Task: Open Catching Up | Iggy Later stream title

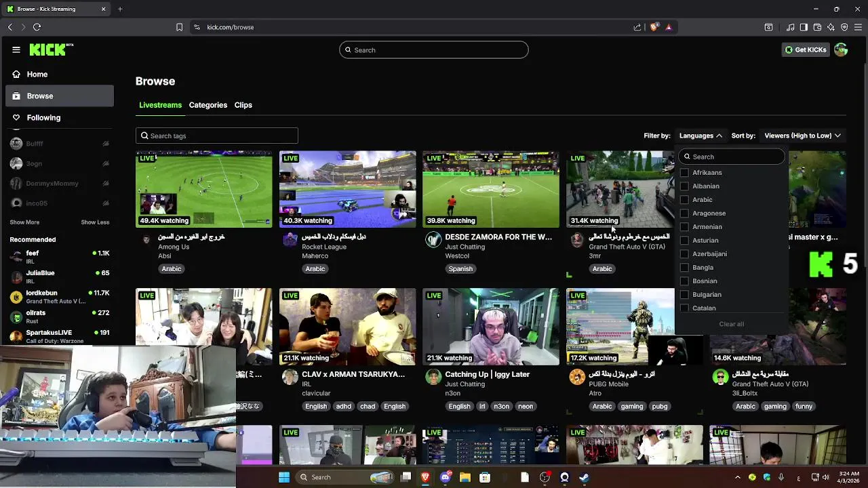Action: coord(488,374)
